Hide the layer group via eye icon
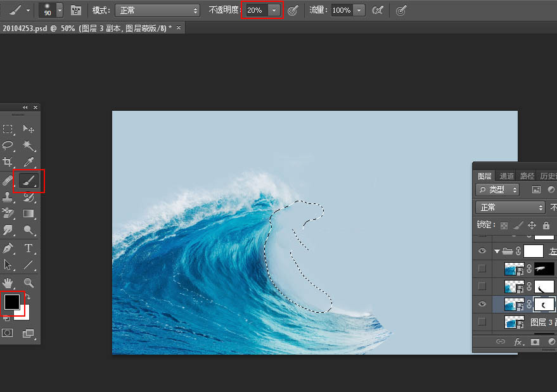The image size is (557, 392). [x=482, y=251]
